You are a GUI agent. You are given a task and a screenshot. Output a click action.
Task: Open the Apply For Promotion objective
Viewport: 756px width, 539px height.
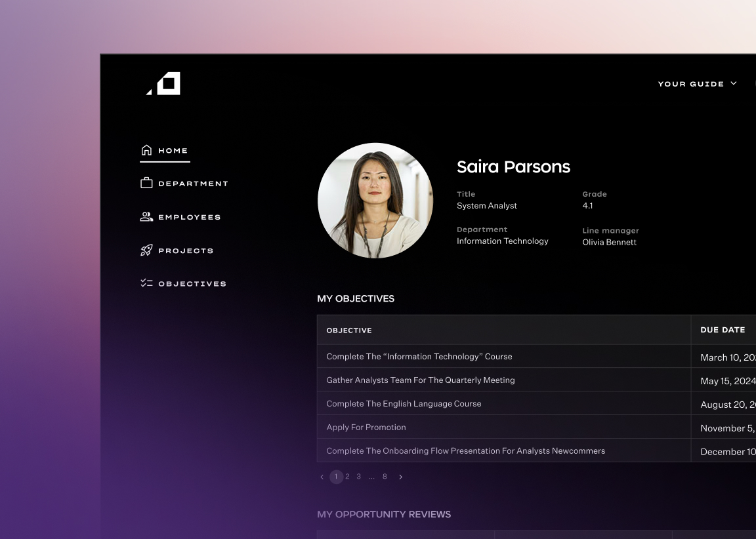tap(366, 427)
